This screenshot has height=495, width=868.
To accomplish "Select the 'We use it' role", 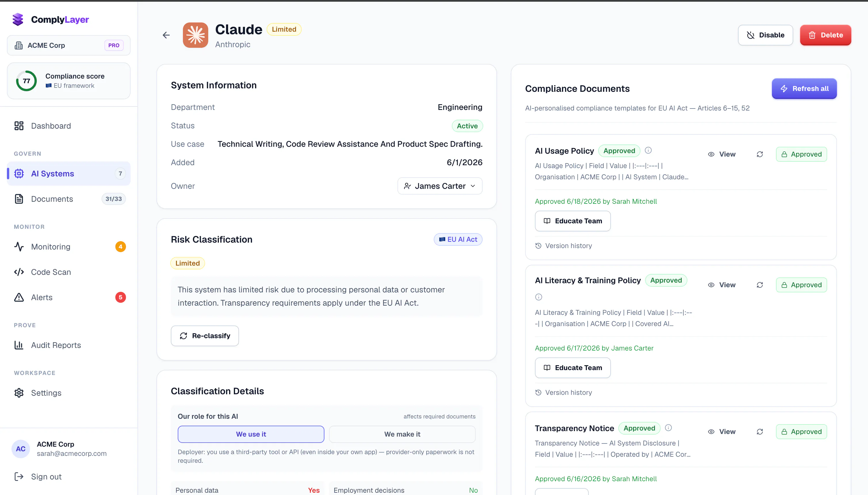I will coord(251,434).
